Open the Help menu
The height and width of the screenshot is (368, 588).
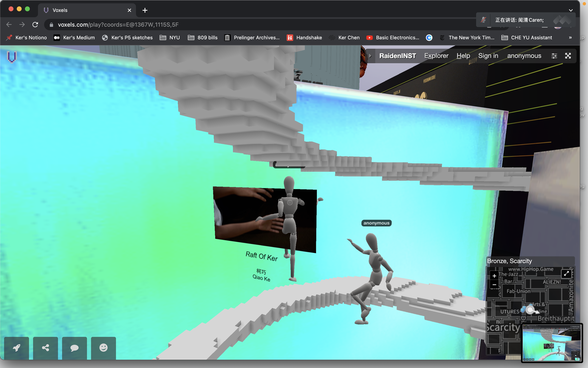(x=463, y=56)
